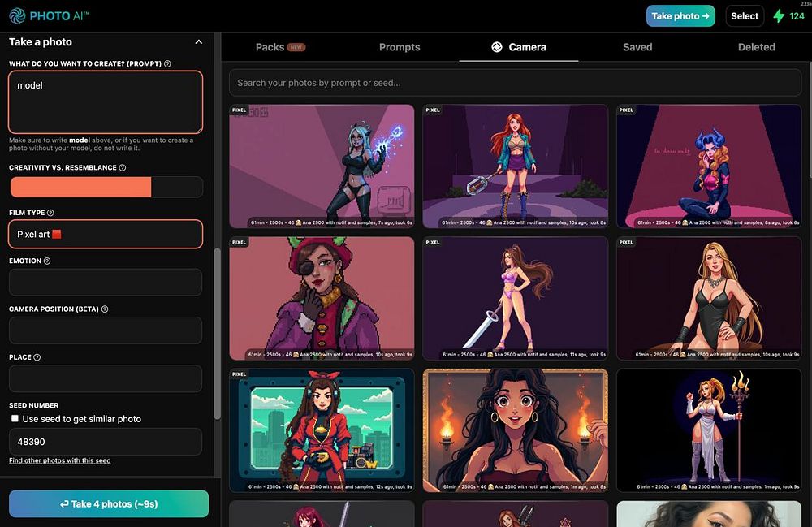Open the Place help icon

point(37,357)
